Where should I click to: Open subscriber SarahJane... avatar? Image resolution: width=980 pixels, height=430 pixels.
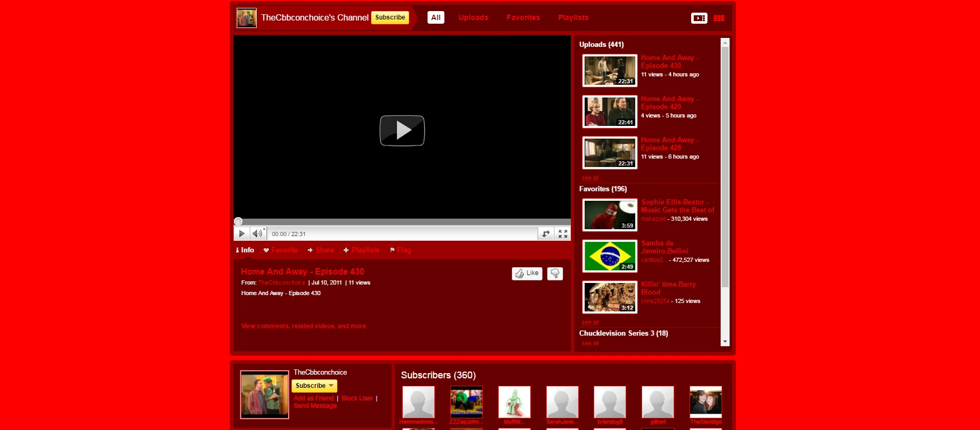pyautogui.click(x=562, y=402)
